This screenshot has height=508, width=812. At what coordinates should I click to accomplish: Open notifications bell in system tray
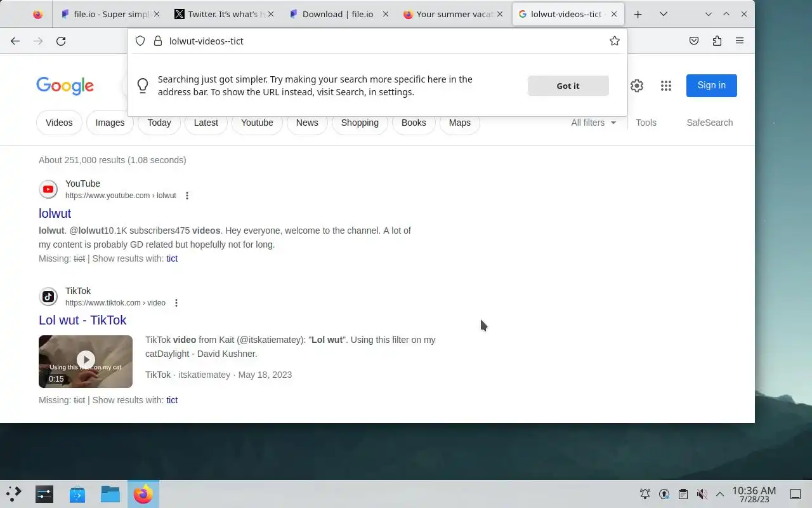point(645,494)
